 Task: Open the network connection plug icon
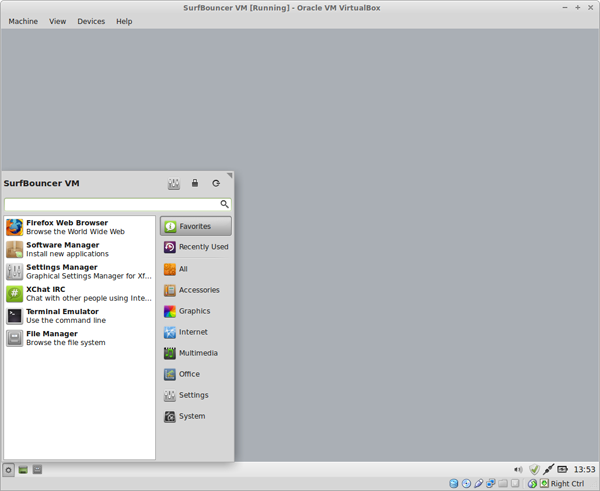548,469
